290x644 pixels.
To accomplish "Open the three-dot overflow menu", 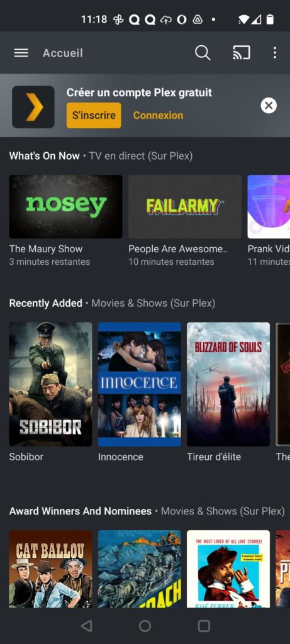I will pyautogui.click(x=275, y=53).
